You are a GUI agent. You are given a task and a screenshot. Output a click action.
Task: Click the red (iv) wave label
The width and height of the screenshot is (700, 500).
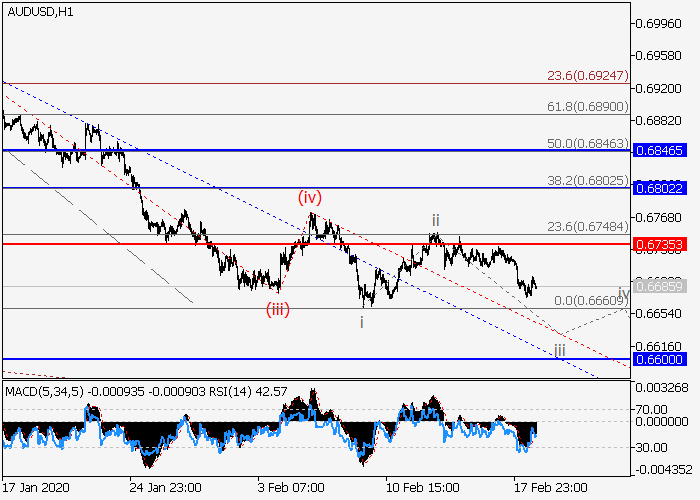[x=309, y=198]
